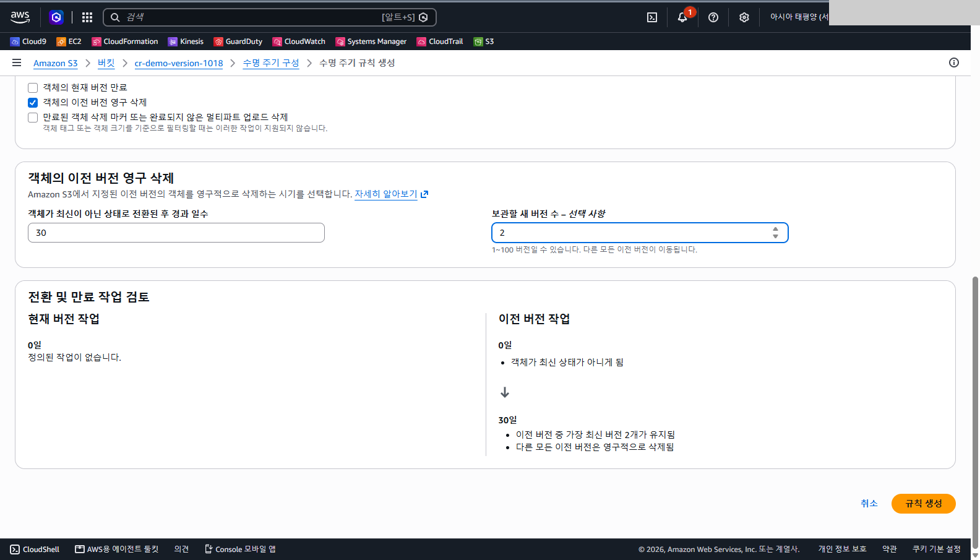Focus the 보관할 새 버전 수 field

pos(640,233)
